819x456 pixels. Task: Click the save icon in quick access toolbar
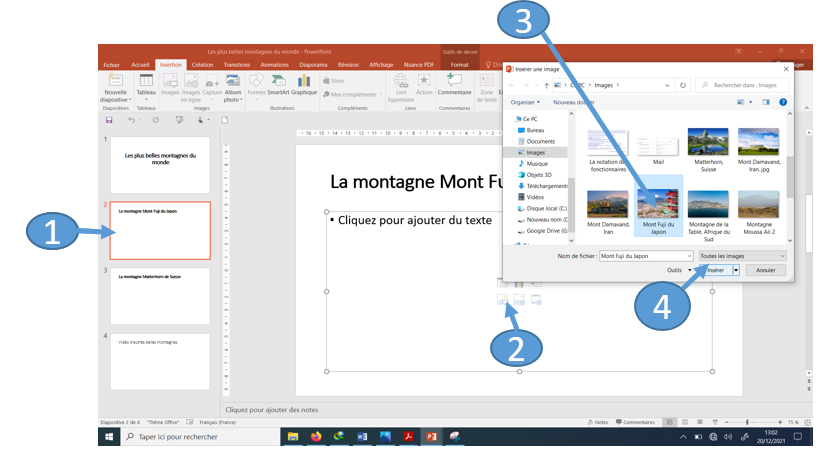(108, 120)
